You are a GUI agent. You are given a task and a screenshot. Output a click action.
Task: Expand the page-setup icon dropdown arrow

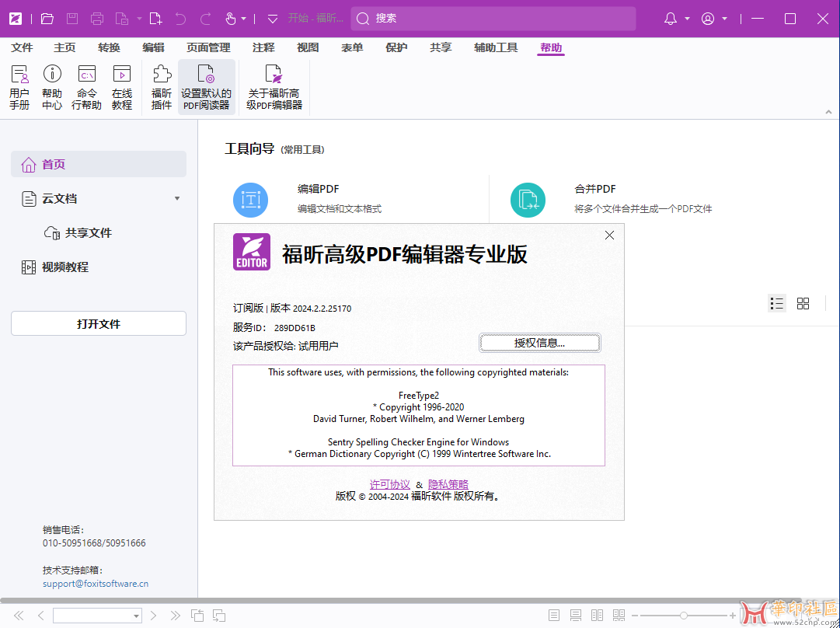click(x=139, y=19)
